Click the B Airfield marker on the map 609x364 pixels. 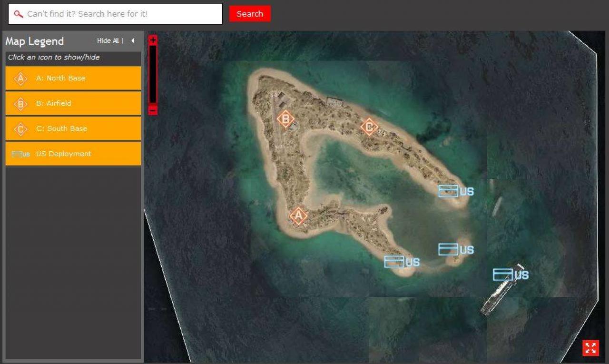tap(285, 119)
